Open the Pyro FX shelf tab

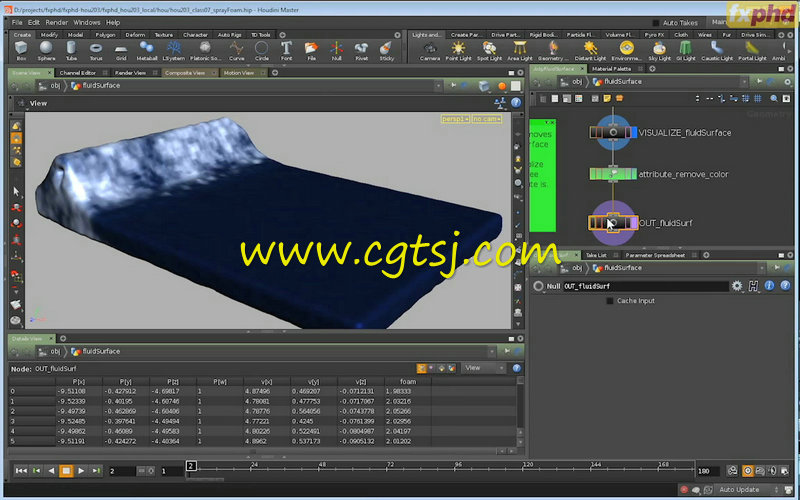coord(654,35)
